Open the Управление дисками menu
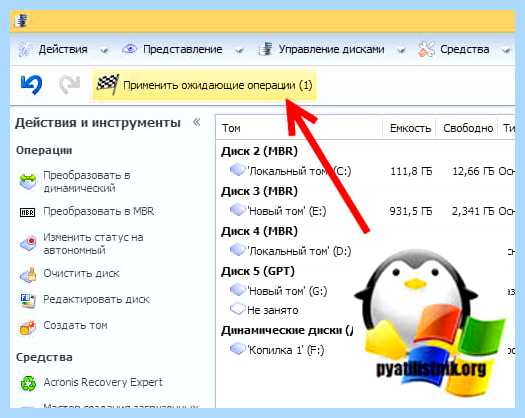Screen dimensions: 525x418 [x=331, y=50]
